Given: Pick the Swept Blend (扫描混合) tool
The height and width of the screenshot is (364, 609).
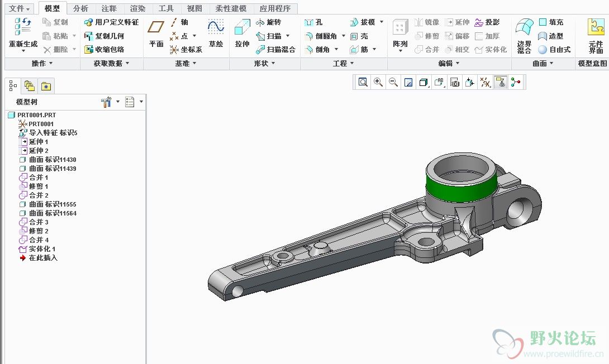Looking at the screenshot, I should coord(275,49).
